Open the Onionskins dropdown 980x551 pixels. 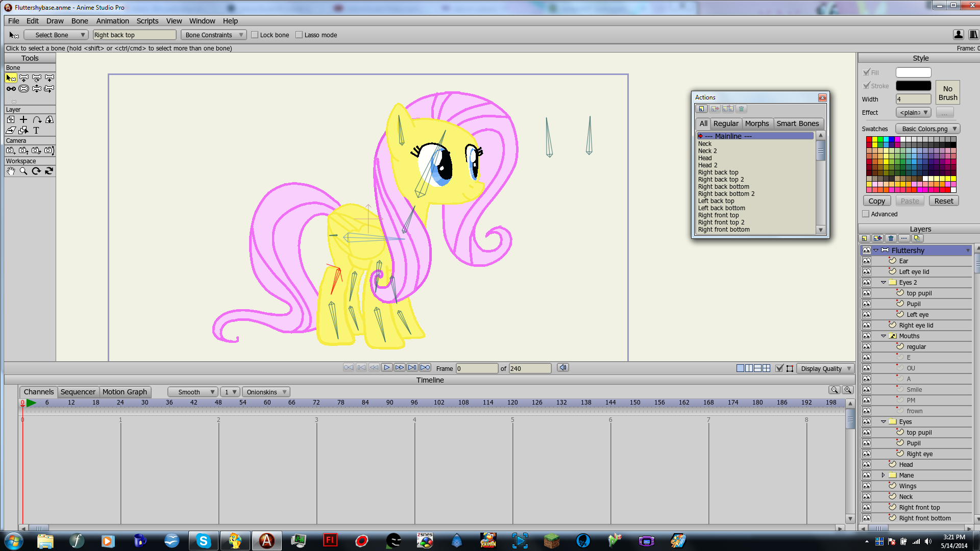click(266, 392)
